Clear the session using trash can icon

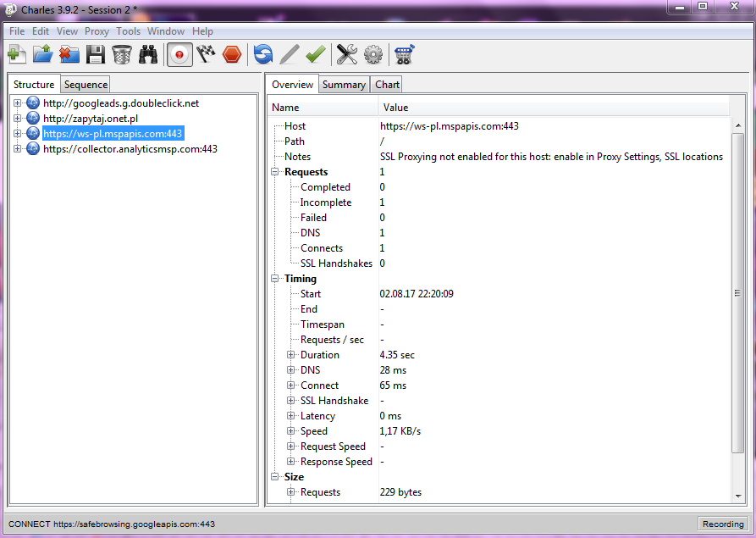click(x=122, y=55)
